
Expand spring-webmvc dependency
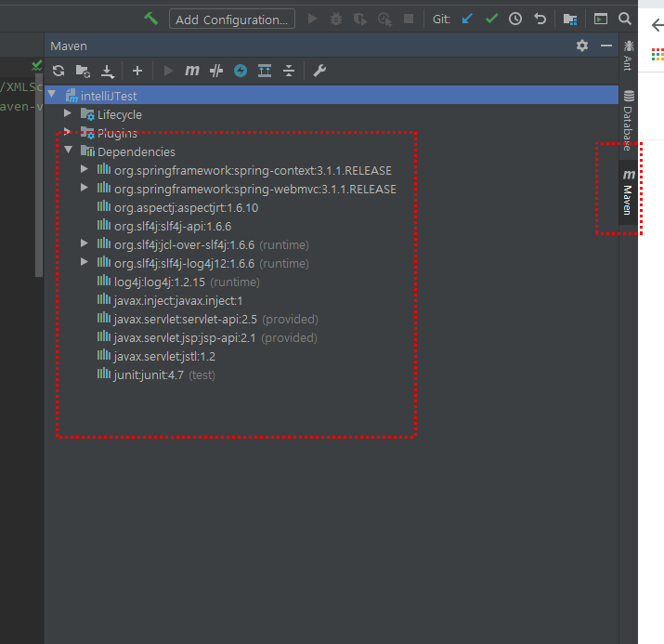[x=85, y=188]
